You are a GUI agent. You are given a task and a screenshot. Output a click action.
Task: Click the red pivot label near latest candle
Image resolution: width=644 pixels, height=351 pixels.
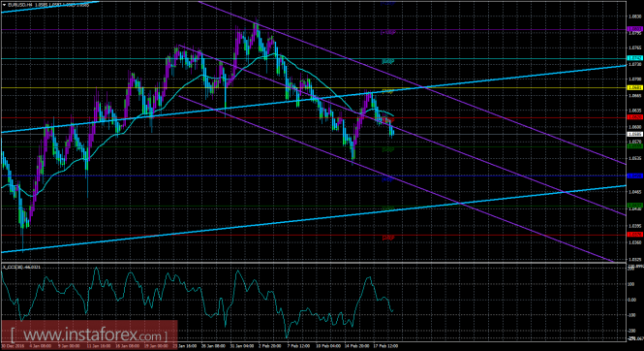(388, 120)
